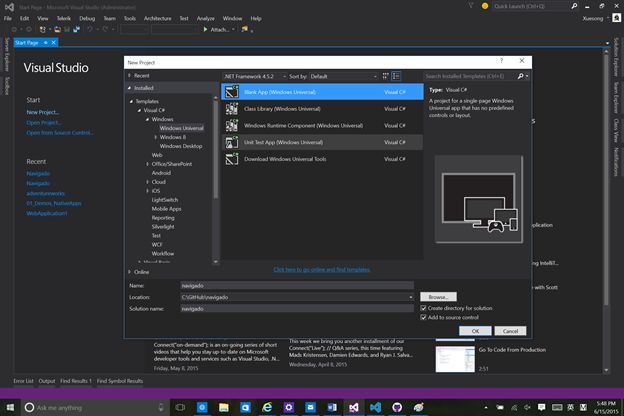
Task: Open recent project adventureworks
Action: pyautogui.click(x=45, y=193)
